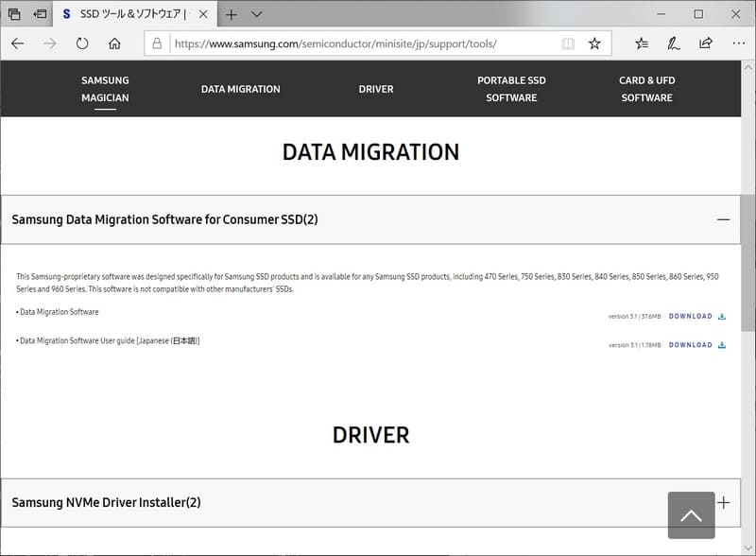Add this page to favorites via star icon
Screen dimensions: 756x556
click(x=594, y=43)
